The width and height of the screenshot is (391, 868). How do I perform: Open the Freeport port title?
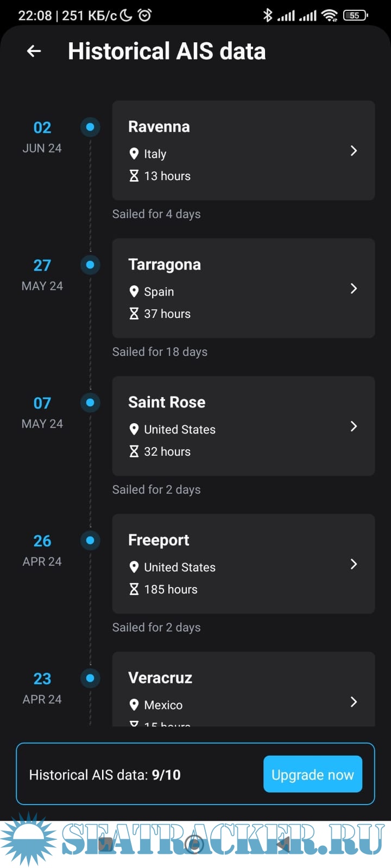click(x=159, y=540)
